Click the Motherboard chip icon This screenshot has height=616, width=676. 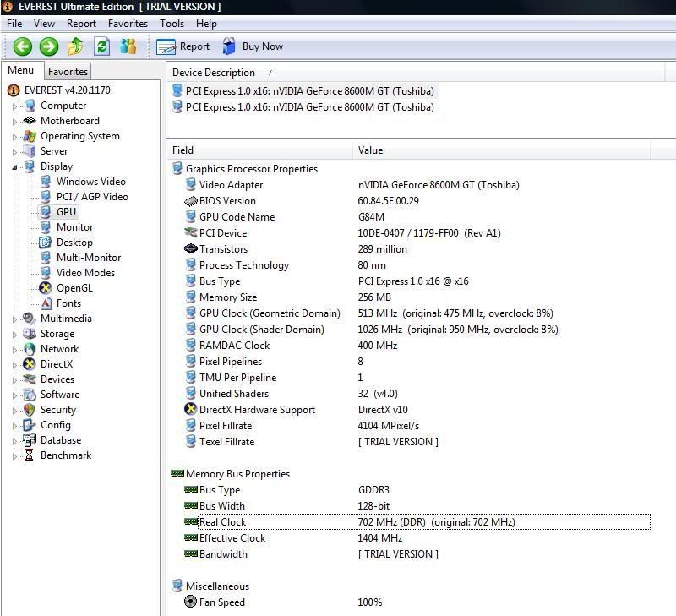[x=30, y=121]
